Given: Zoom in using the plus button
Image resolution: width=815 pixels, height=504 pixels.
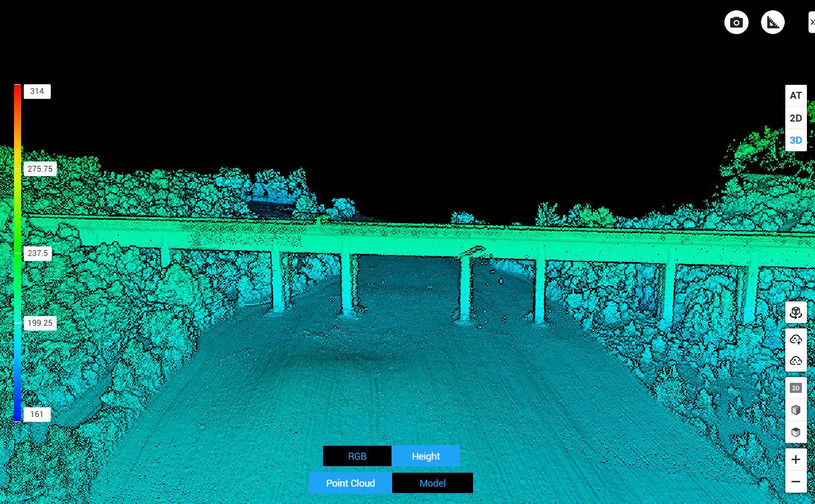Looking at the screenshot, I should (796, 460).
